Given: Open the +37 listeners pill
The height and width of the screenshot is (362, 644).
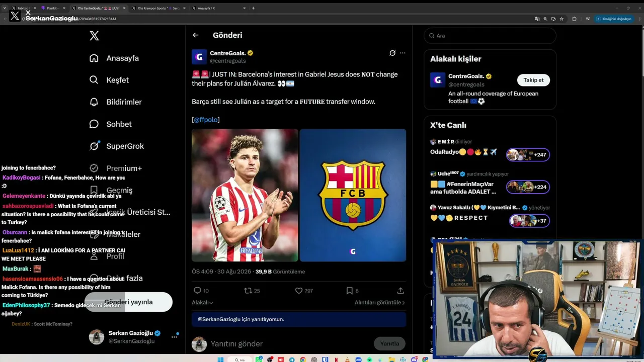Looking at the screenshot, I should click(529, 221).
